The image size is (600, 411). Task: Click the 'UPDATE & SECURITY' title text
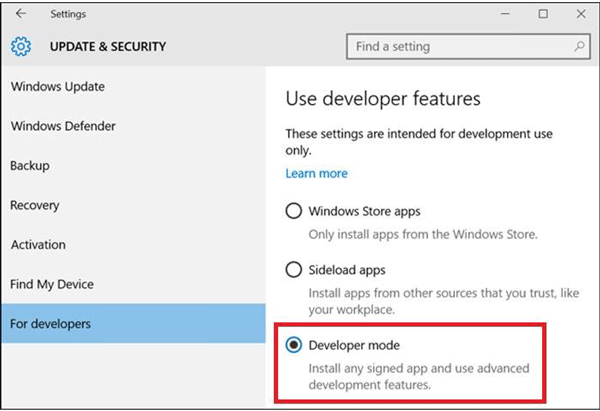pos(108,46)
